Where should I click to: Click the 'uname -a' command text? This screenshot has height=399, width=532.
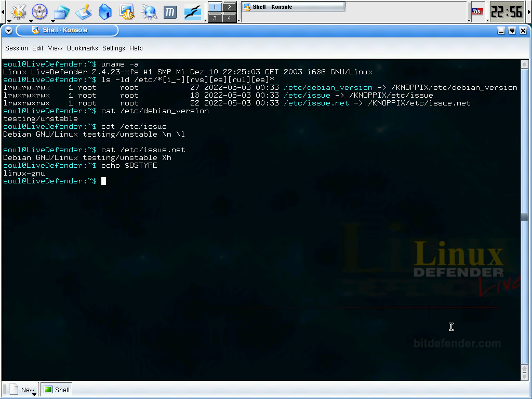120,64
